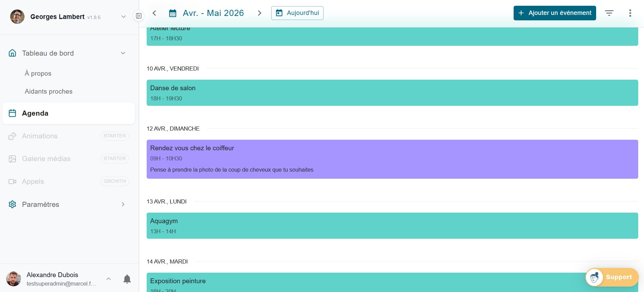Open Aidants proches page
The height and width of the screenshot is (292, 644).
[x=49, y=91]
